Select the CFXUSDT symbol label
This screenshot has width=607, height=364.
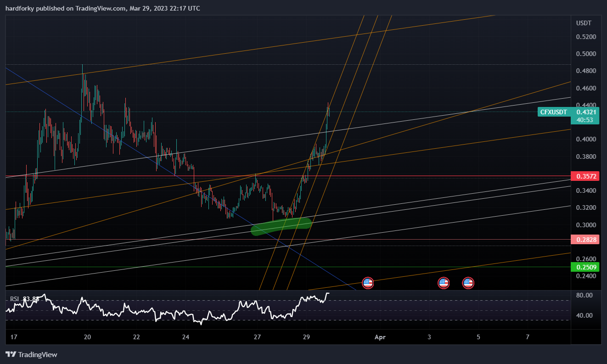tap(553, 112)
